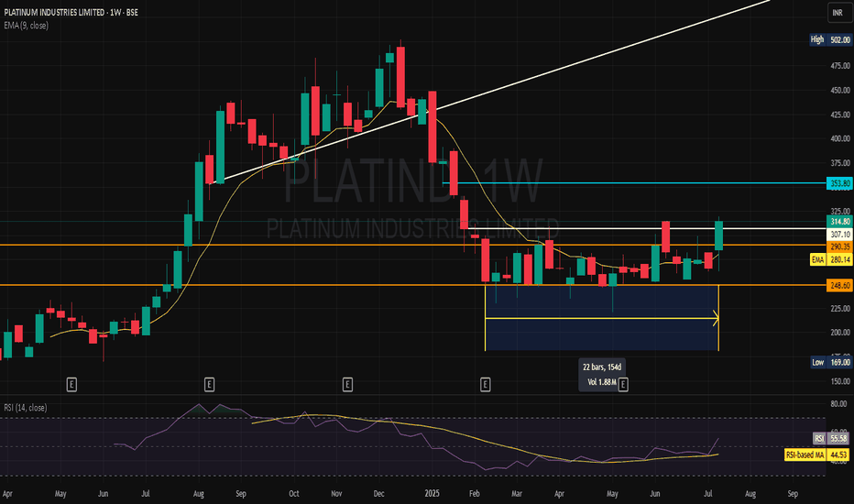Click the RSI 55.58 value label
The height and width of the screenshot is (504, 854).
832,439
